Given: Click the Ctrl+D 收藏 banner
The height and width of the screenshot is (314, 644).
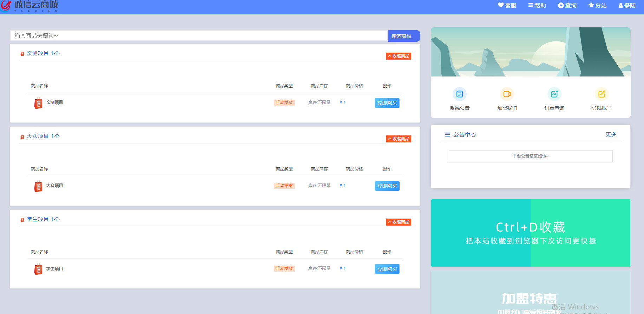Looking at the screenshot, I should 530,233.
